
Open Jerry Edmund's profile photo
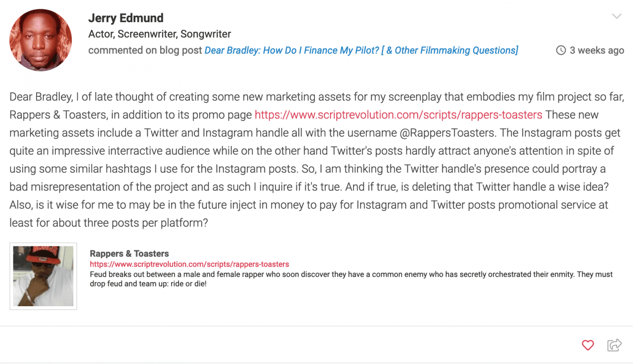coord(41,40)
